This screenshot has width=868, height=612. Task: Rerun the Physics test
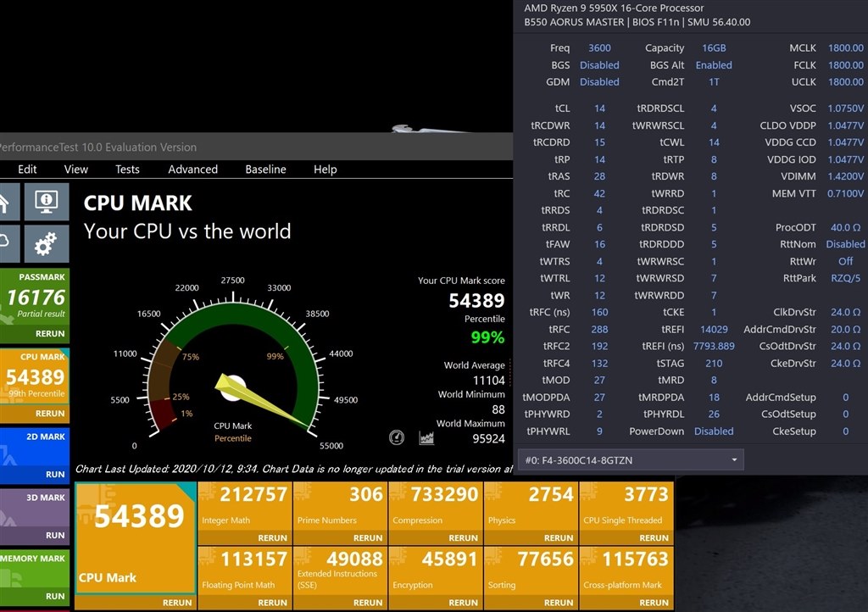[558, 538]
